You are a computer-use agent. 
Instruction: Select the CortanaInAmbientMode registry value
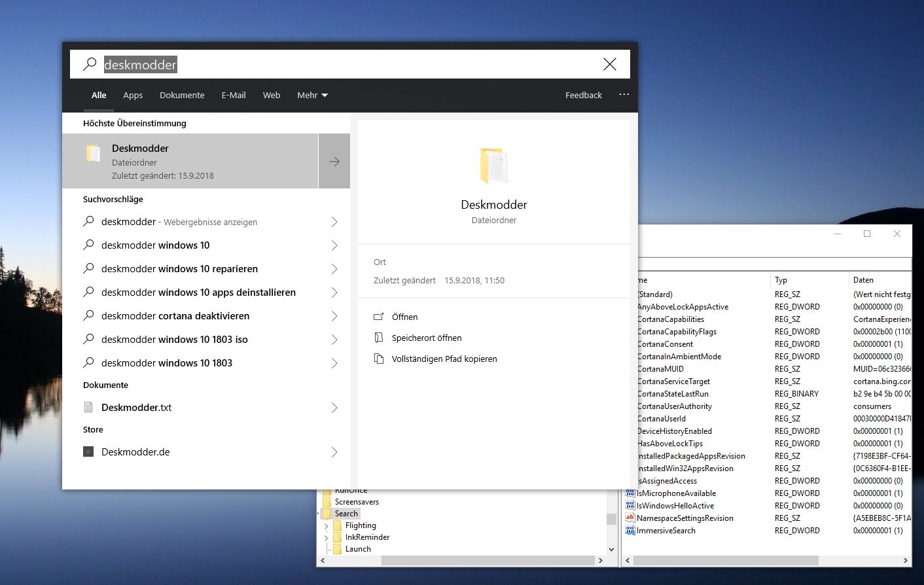(x=679, y=357)
